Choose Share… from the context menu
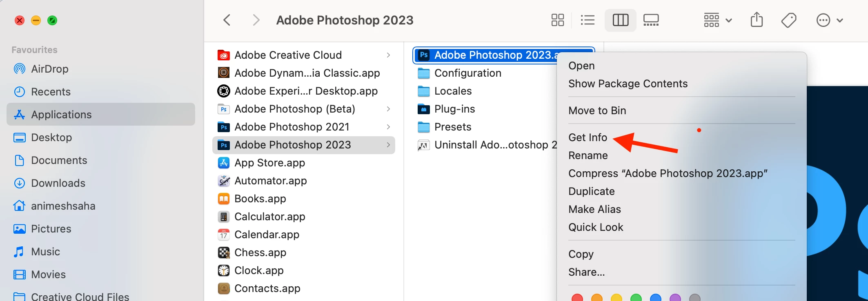 [586, 272]
